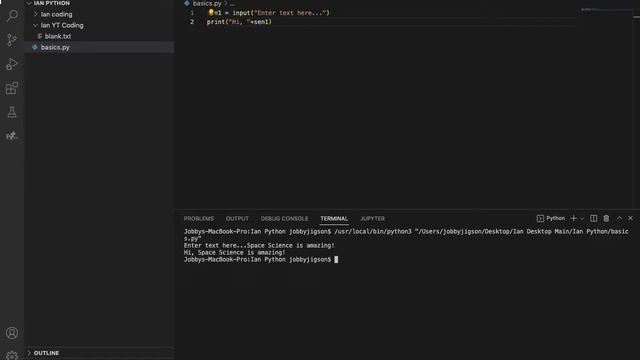This screenshot has height=360, width=640.
Task: Click 'Hi, Space Science is amazing!' output line
Action: coord(235,252)
